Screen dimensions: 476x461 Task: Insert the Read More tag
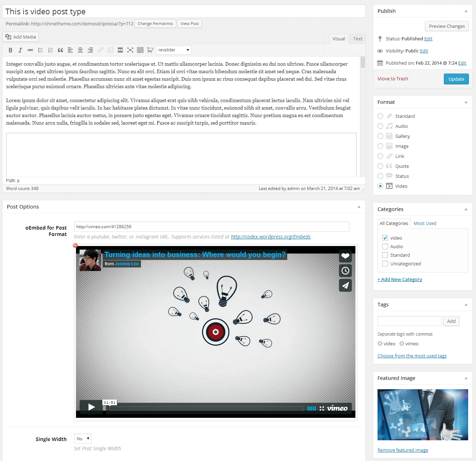(120, 50)
